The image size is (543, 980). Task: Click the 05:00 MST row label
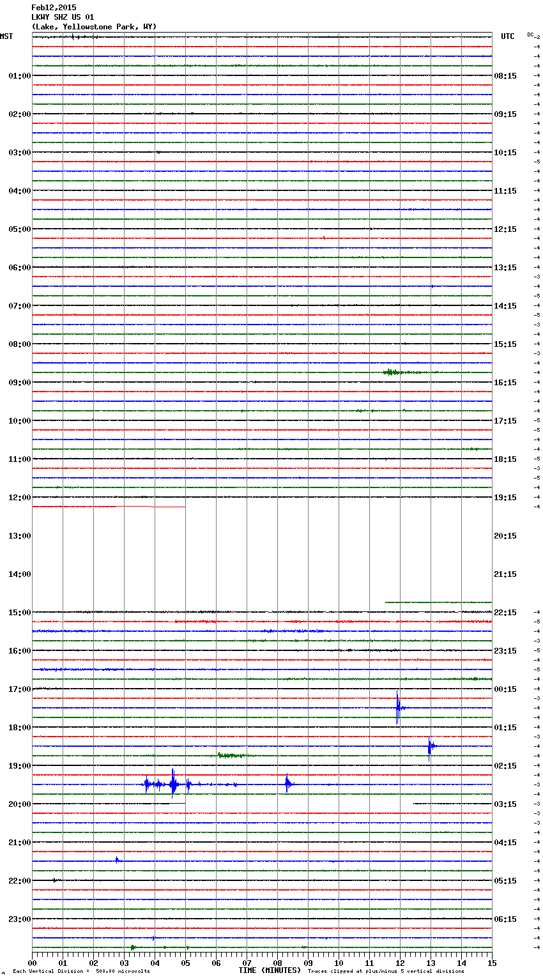(x=20, y=229)
